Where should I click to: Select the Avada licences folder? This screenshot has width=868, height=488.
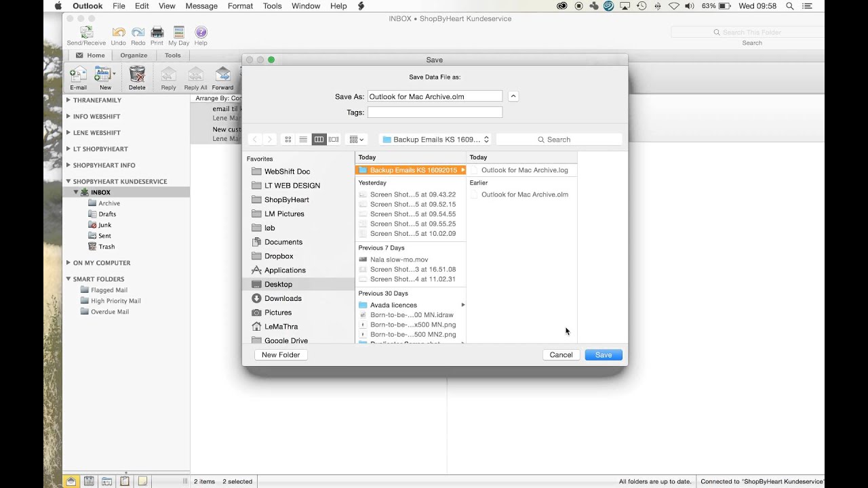click(x=411, y=305)
